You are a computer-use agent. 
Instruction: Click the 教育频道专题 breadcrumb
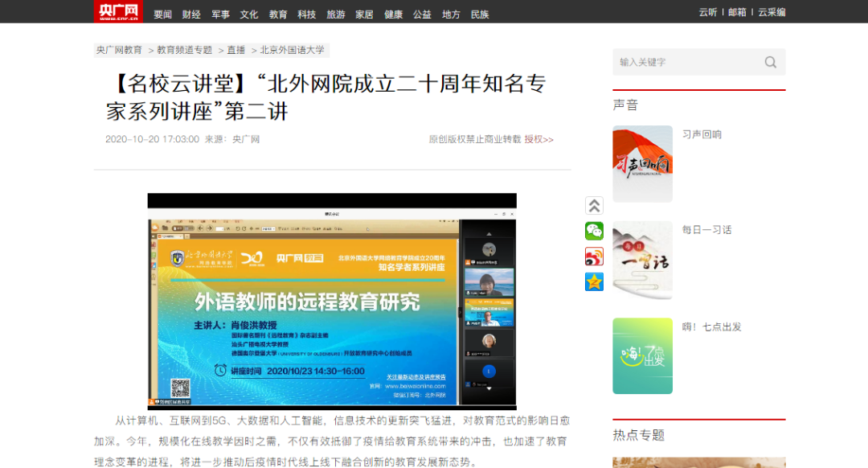tap(184, 50)
